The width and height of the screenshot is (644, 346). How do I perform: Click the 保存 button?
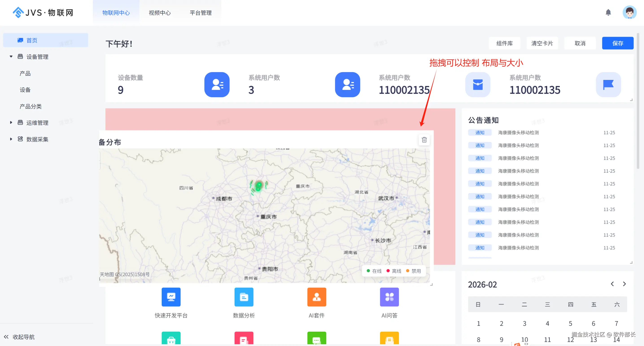click(618, 43)
